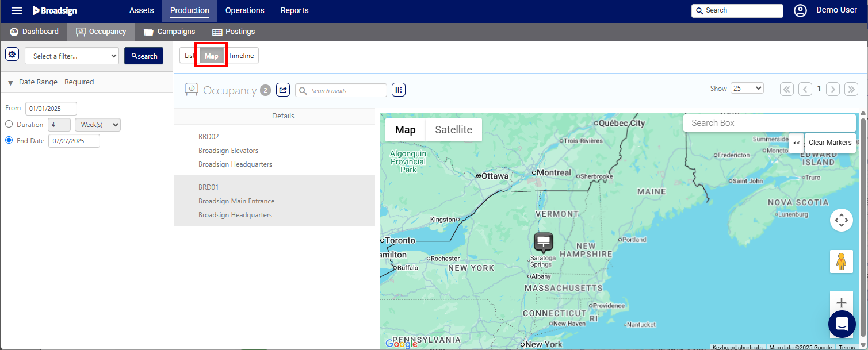Open the Production menu
The width and height of the screenshot is (868, 350).
(190, 10)
